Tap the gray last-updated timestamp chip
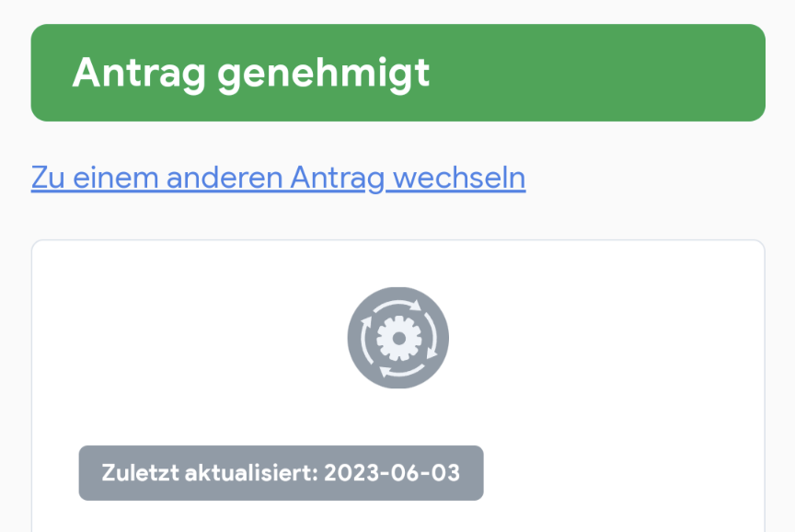This screenshot has height=532, width=795. point(281,473)
